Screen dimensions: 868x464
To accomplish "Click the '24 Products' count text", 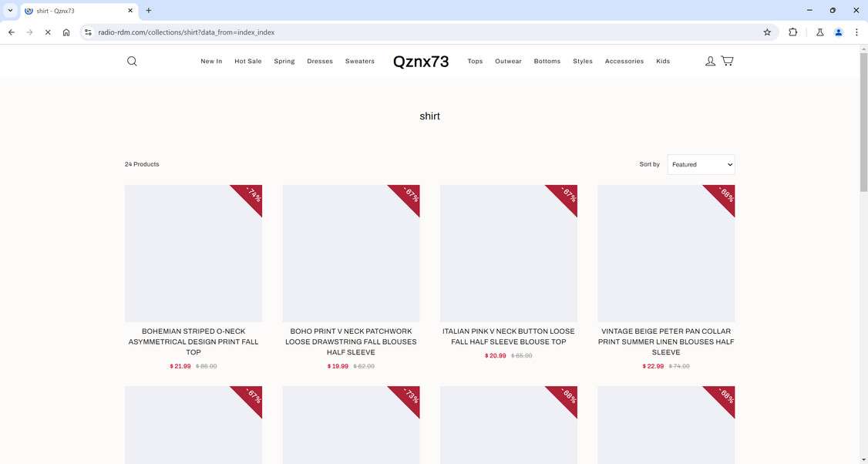I will pyautogui.click(x=142, y=164).
